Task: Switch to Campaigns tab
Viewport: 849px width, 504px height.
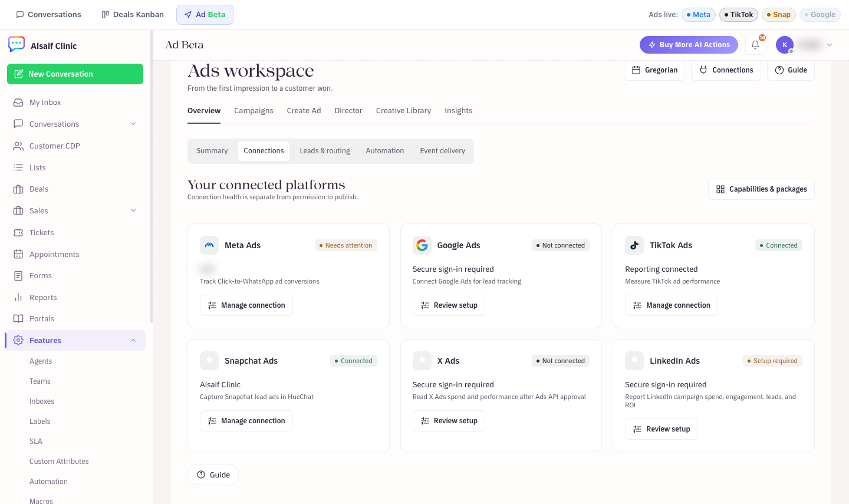Action: point(254,111)
